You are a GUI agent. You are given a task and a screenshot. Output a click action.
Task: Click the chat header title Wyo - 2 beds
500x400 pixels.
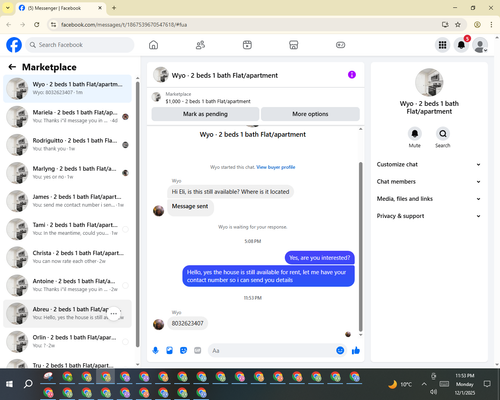(225, 75)
